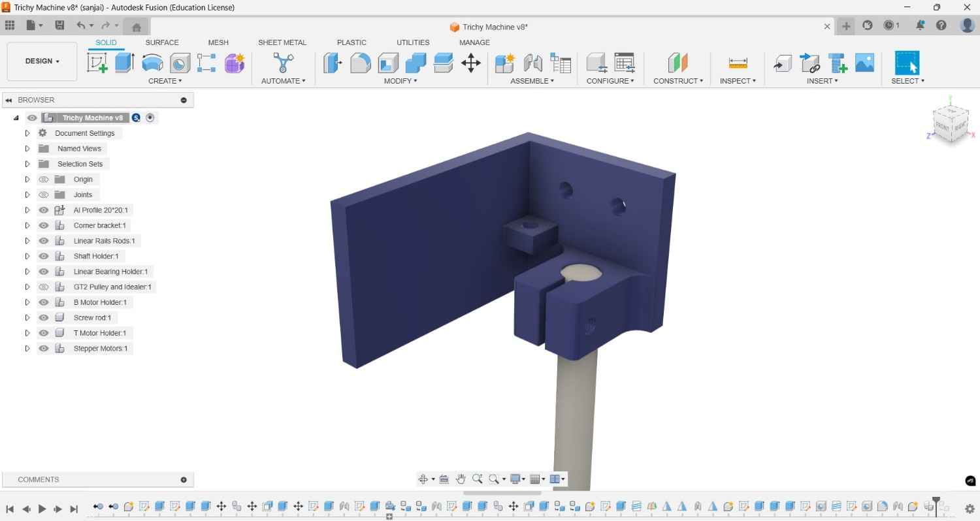The height and width of the screenshot is (521, 980).
Task: Collapse the BROWSER panel
Action: point(8,99)
